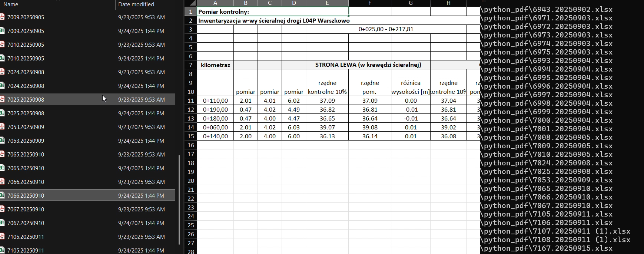Image resolution: width=644 pixels, height=254 pixels.
Task: Click cell with value 36.14
Action: pyautogui.click(x=370, y=136)
